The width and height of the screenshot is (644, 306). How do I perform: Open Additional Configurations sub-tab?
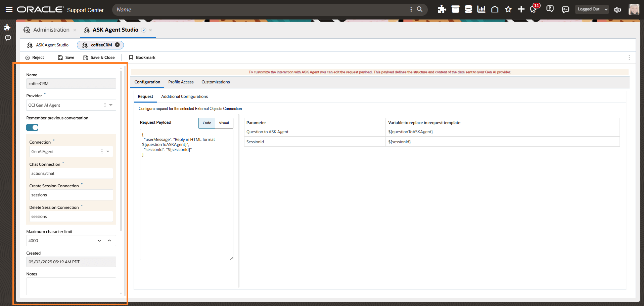185,97
